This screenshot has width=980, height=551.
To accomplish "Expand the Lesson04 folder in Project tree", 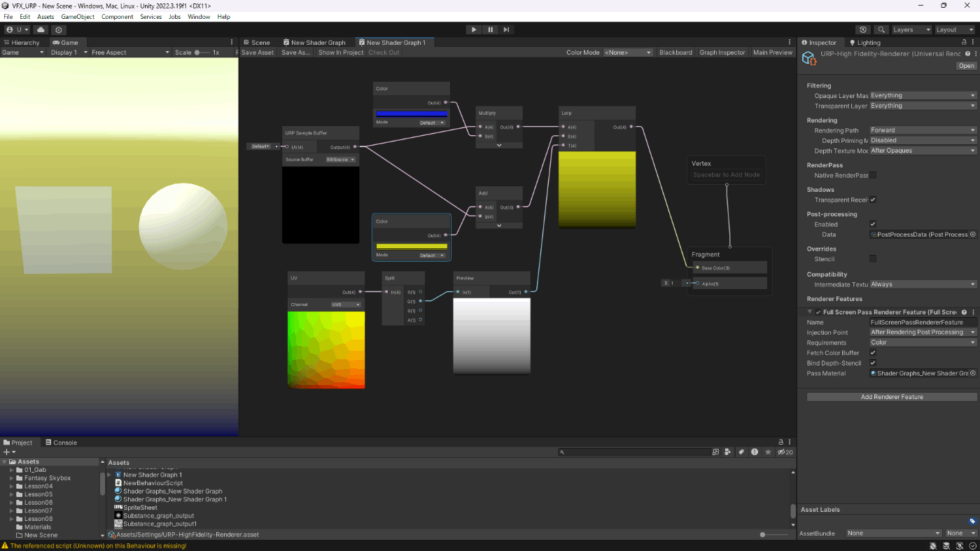I will [x=12, y=486].
